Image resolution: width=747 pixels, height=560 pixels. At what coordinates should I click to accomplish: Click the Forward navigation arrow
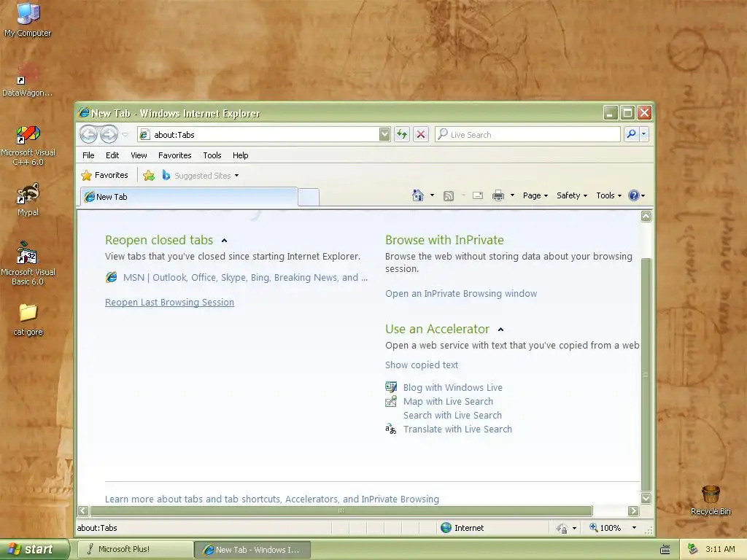tap(109, 135)
